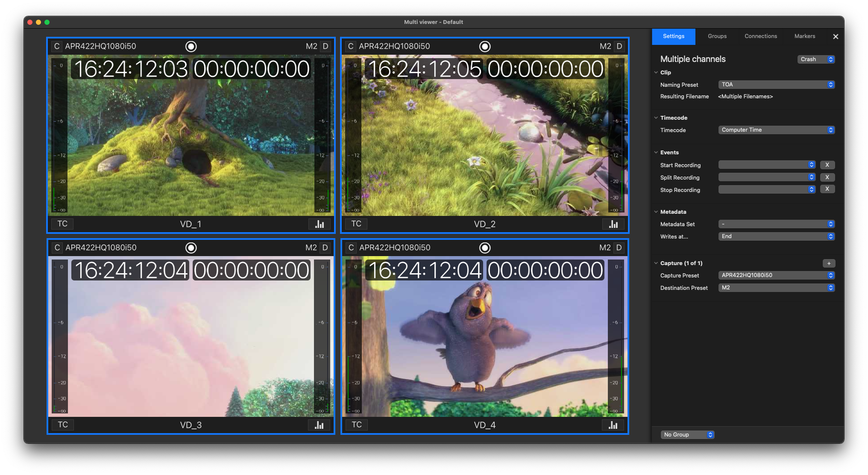Click the C button on VD_3

(57, 248)
